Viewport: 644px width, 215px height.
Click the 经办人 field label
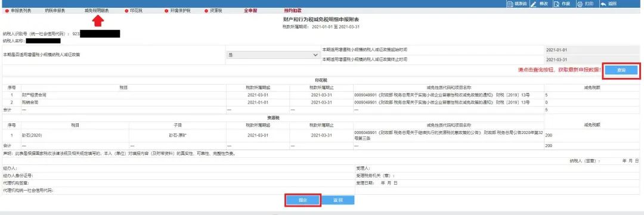[x=10, y=168]
